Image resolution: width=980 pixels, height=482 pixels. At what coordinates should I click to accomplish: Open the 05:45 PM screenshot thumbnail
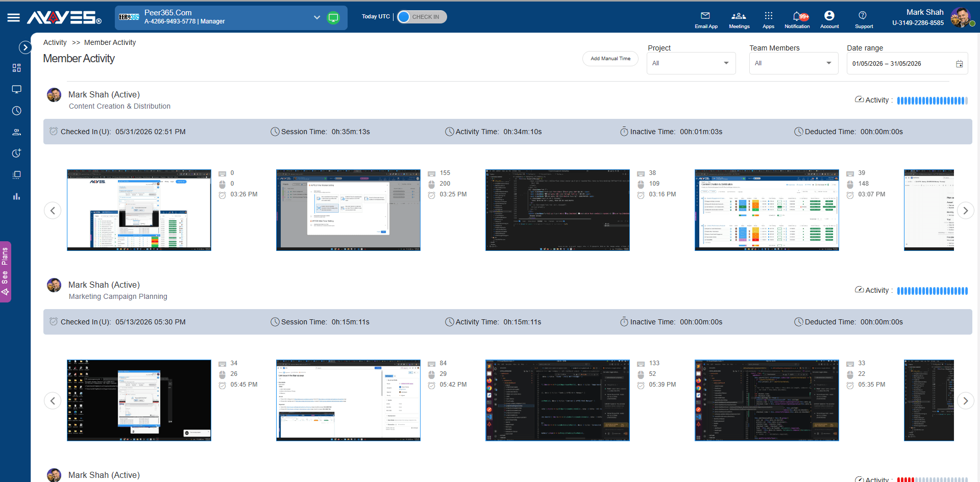point(139,400)
